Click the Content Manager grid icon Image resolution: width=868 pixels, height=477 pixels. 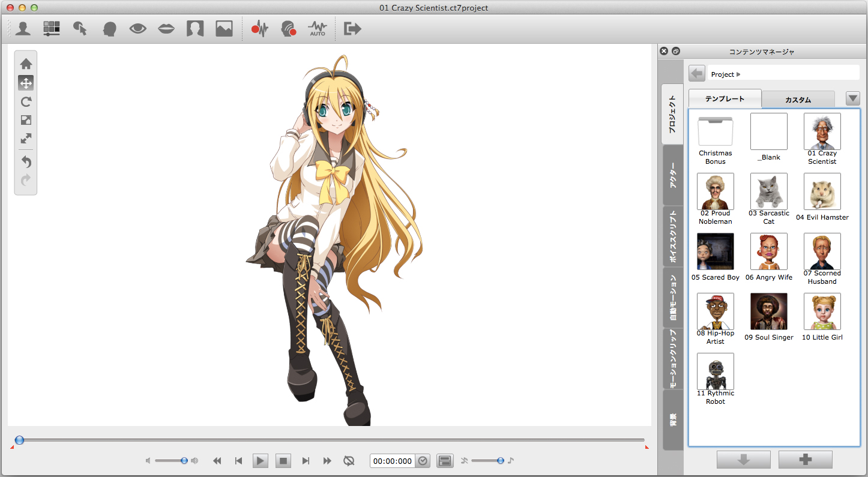pos(52,28)
